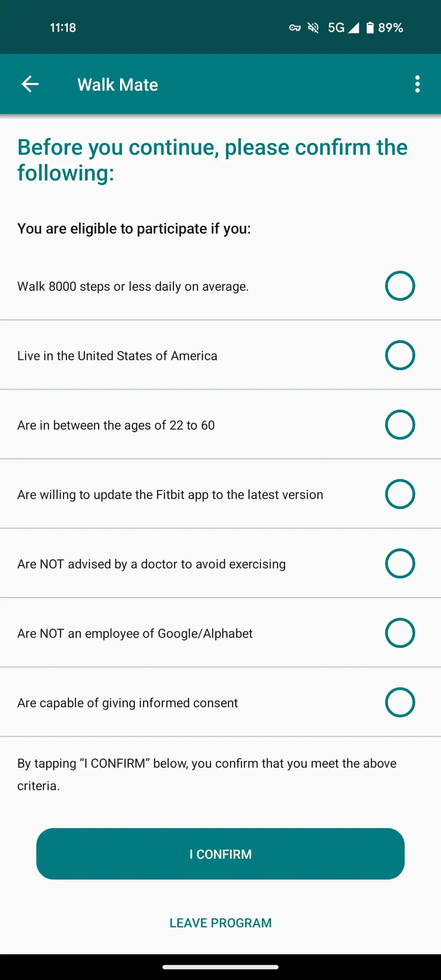
Task: Tap the 'Are capable of giving informed consent' text
Action: click(127, 703)
